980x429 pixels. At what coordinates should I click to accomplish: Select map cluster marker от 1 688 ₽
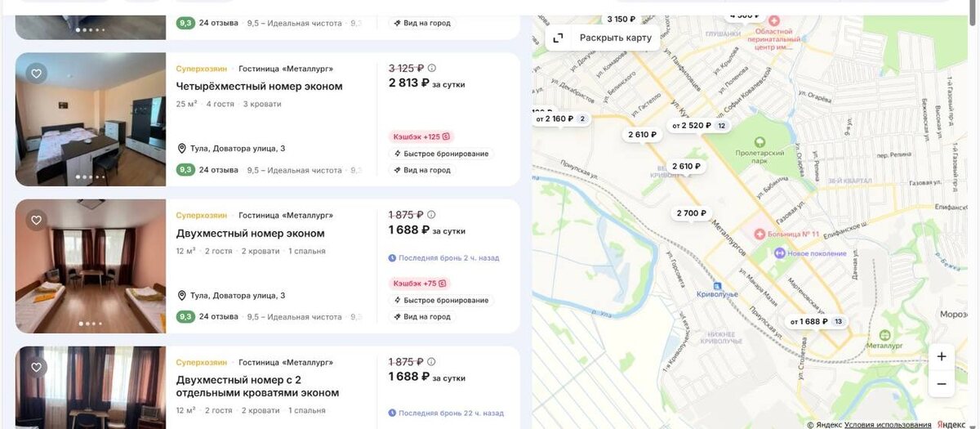pyautogui.click(x=817, y=322)
